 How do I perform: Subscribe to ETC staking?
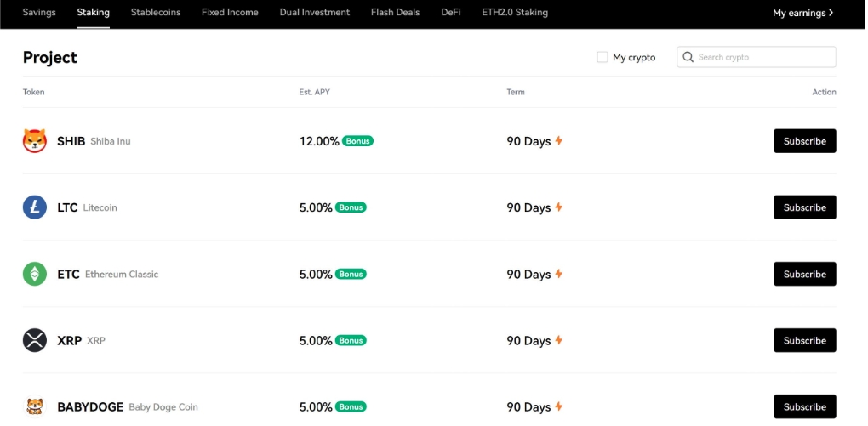[x=805, y=274]
